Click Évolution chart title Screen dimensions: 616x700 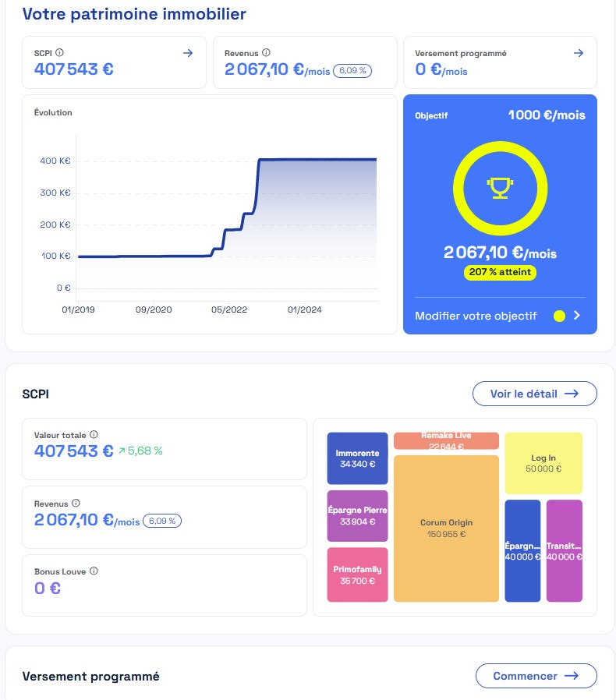53,112
